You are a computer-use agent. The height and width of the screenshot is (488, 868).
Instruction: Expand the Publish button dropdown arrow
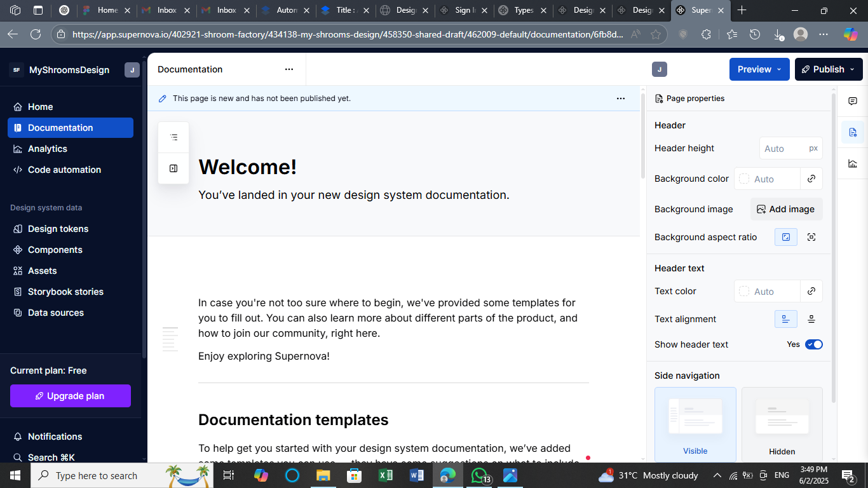pyautogui.click(x=852, y=69)
